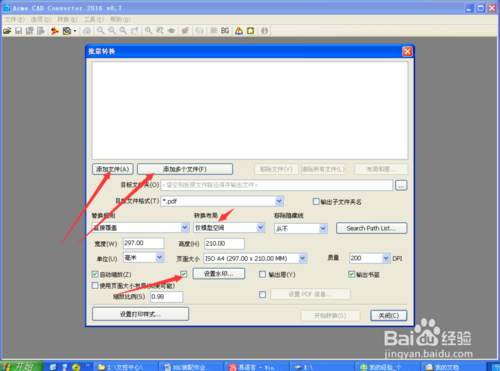Click the save-all icon after the floppy disk
The width and height of the screenshot is (500, 371).
pyautogui.click(x=30, y=31)
